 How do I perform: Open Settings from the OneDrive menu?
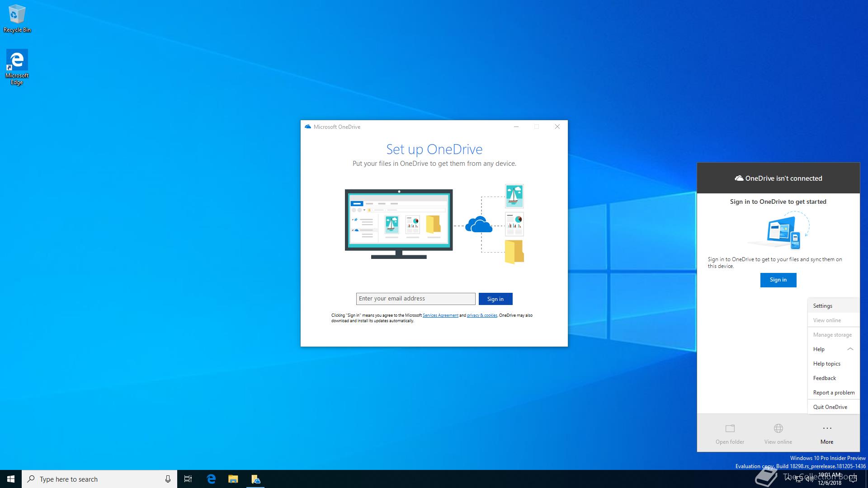[x=833, y=306]
